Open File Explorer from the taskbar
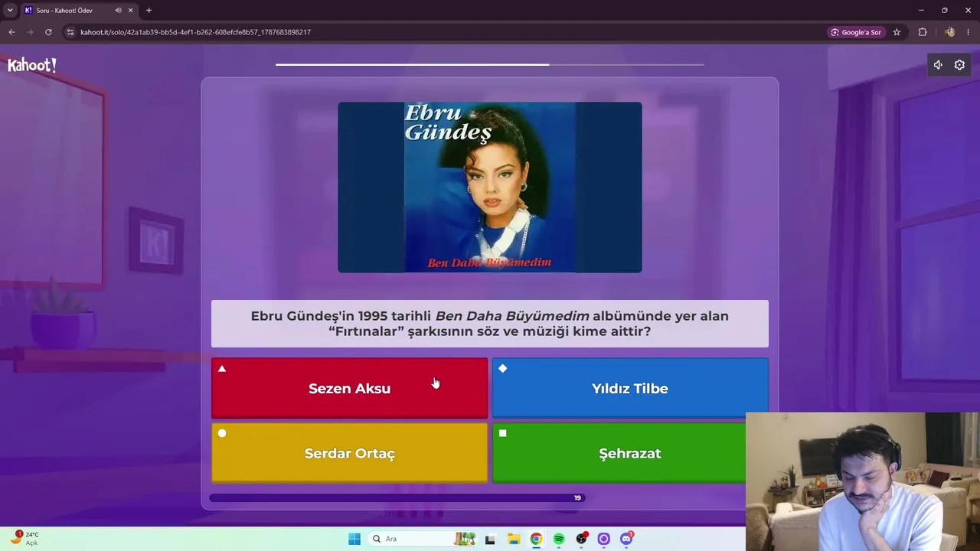980x551 pixels. tap(514, 539)
